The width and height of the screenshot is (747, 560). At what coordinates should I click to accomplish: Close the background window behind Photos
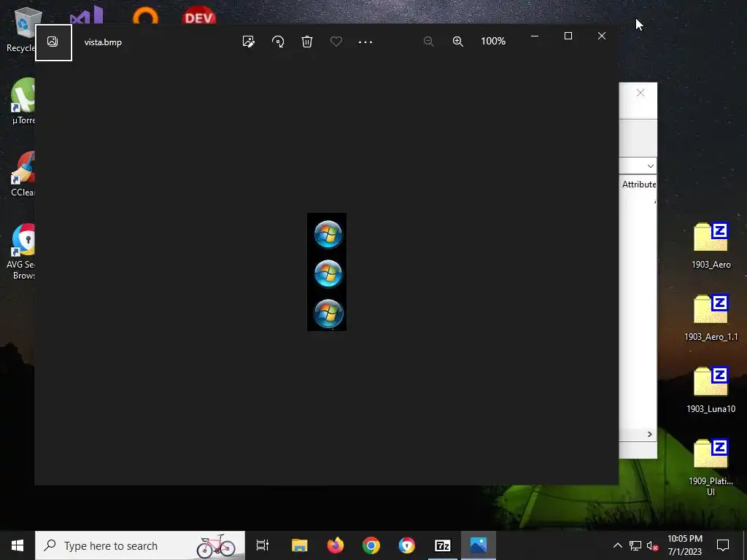pyautogui.click(x=640, y=93)
